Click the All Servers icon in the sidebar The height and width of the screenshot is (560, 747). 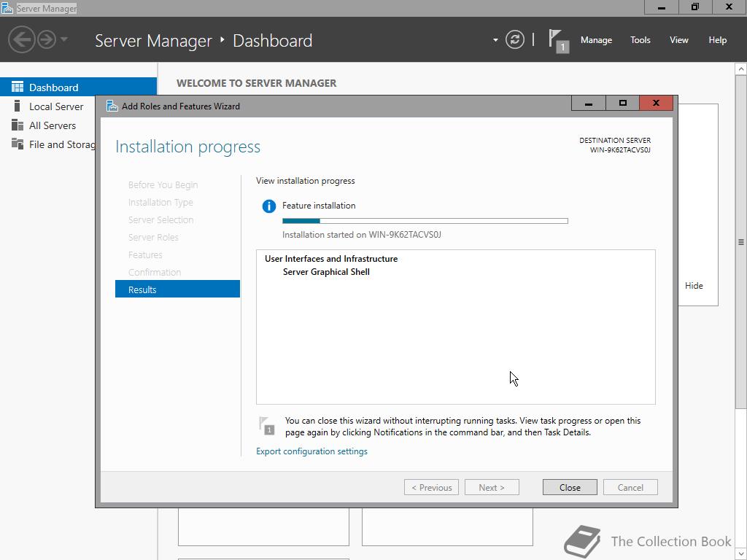18,125
